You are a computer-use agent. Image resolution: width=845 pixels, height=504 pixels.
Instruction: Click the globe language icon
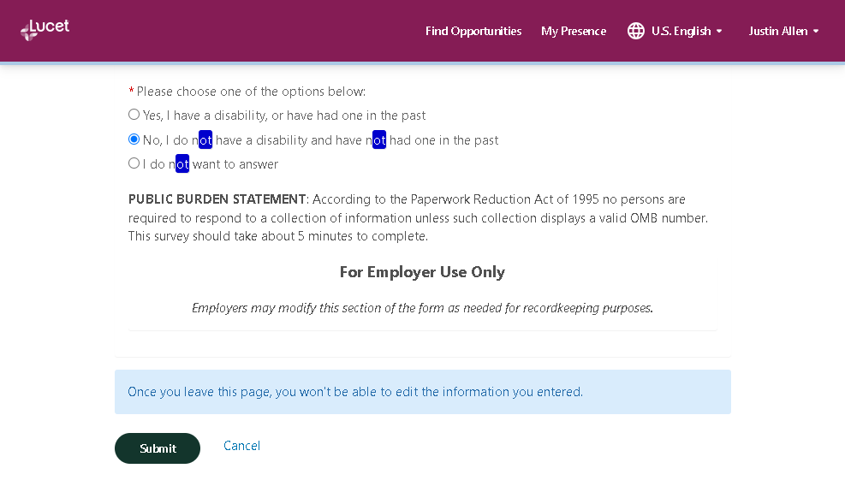(635, 31)
